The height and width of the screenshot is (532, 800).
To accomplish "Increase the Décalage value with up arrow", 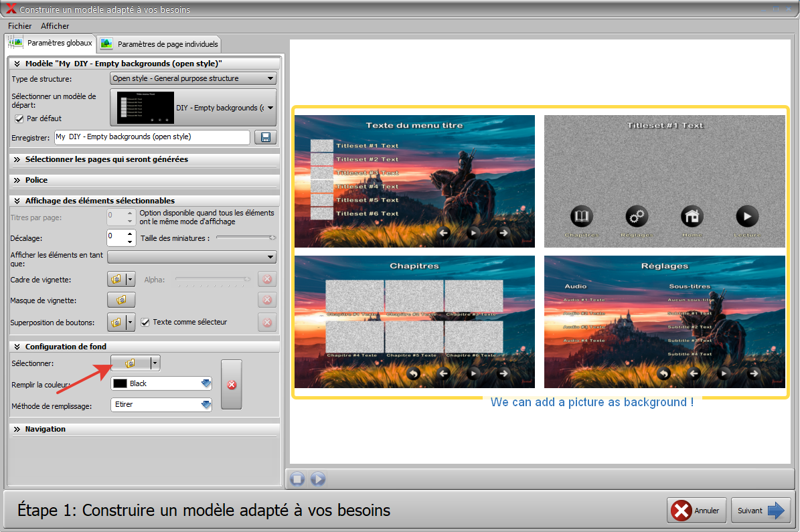I will (x=130, y=234).
